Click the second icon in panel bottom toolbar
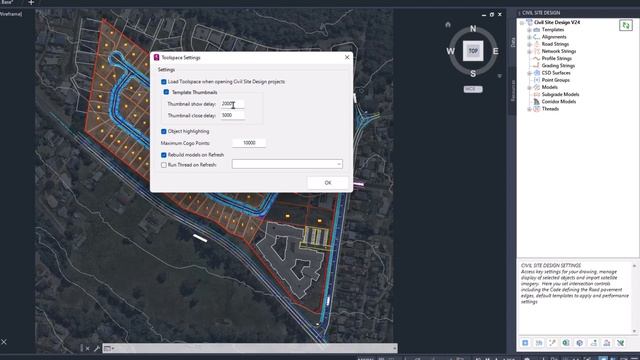The image size is (640, 360). pos(539,343)
